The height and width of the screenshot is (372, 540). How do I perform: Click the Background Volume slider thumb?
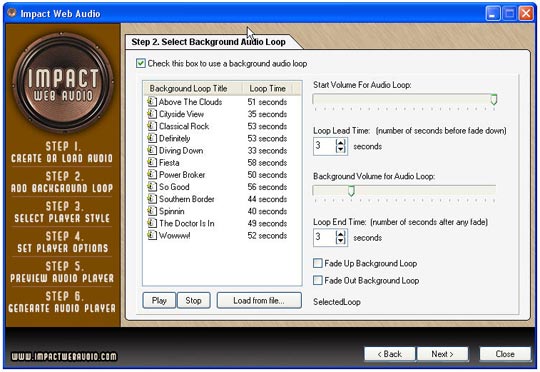coord(351,190)
